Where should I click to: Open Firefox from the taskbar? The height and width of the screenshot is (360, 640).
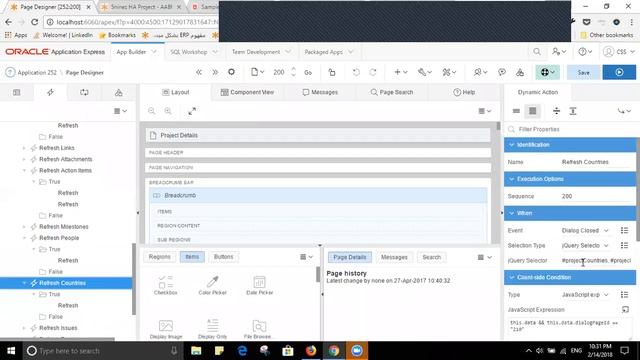(x=311, y=351)
